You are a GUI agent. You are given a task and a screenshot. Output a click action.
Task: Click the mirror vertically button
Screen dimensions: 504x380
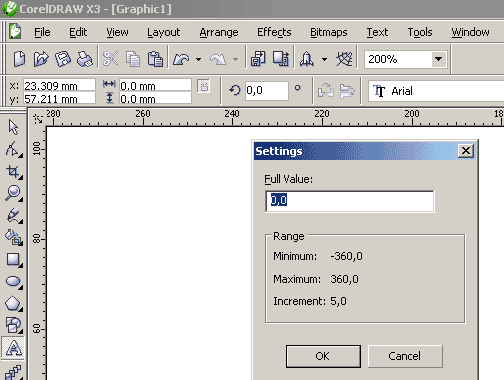point(347,90)
